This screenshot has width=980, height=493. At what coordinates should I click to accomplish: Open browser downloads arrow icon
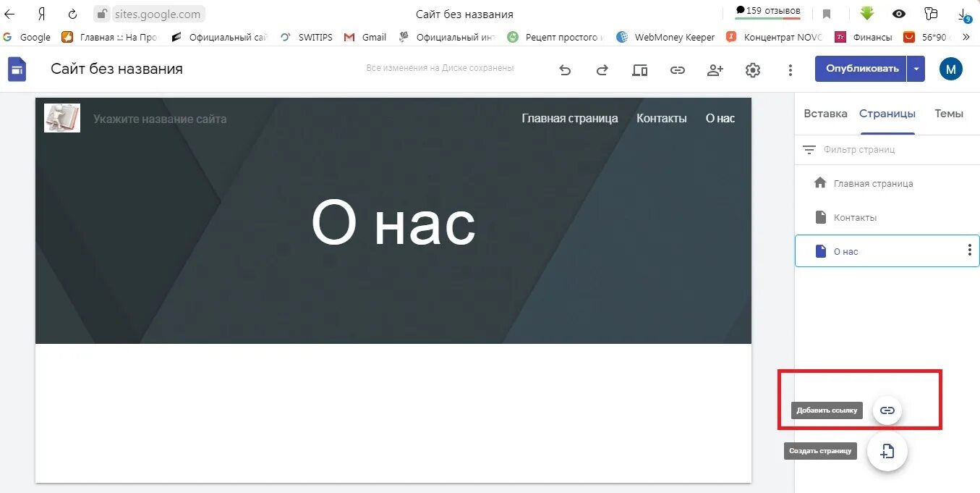click(964, 14)
